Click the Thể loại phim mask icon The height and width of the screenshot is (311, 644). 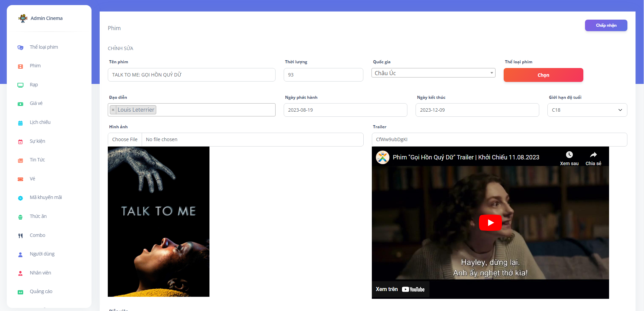(20, 47)
